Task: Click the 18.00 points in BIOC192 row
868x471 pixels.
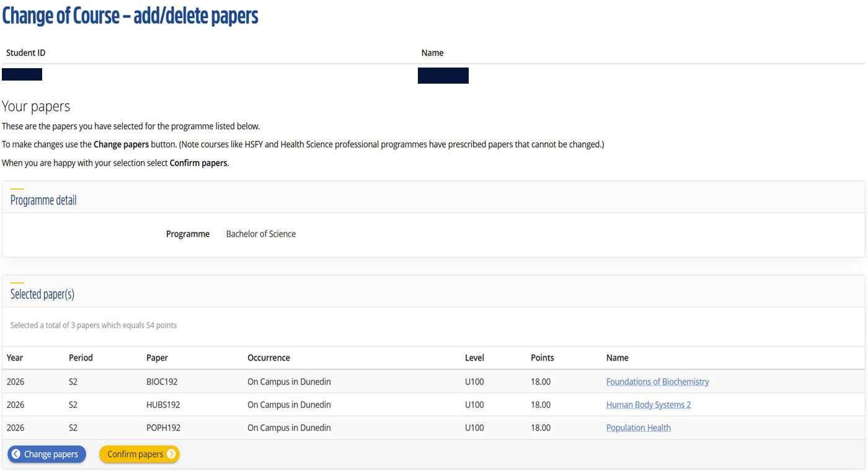Action: tap(541, 382)
